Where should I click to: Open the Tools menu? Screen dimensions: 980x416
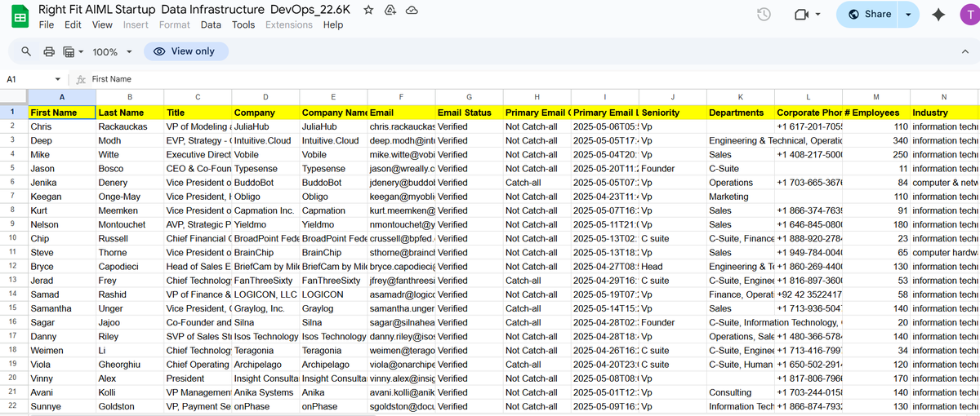click(x=243, y=25)
